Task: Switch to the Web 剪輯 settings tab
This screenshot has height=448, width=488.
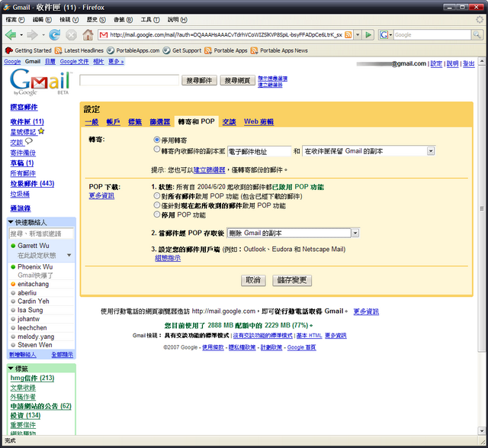Action: (x=258, y=122)
